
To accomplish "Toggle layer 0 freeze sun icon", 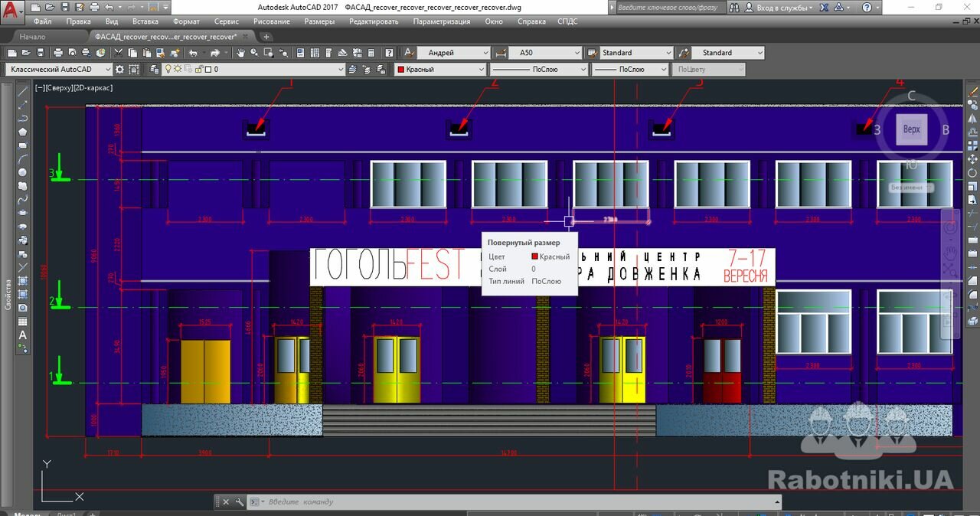I will coord(178,69).
